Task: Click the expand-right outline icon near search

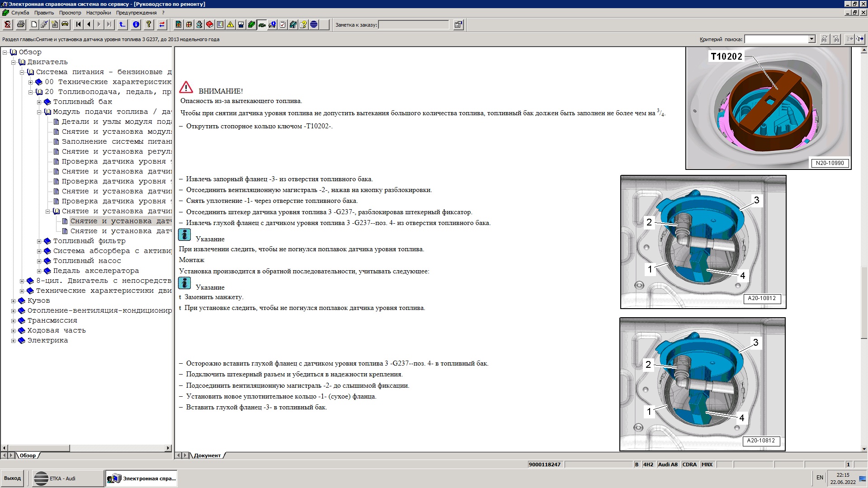Action: pos(860,39)
